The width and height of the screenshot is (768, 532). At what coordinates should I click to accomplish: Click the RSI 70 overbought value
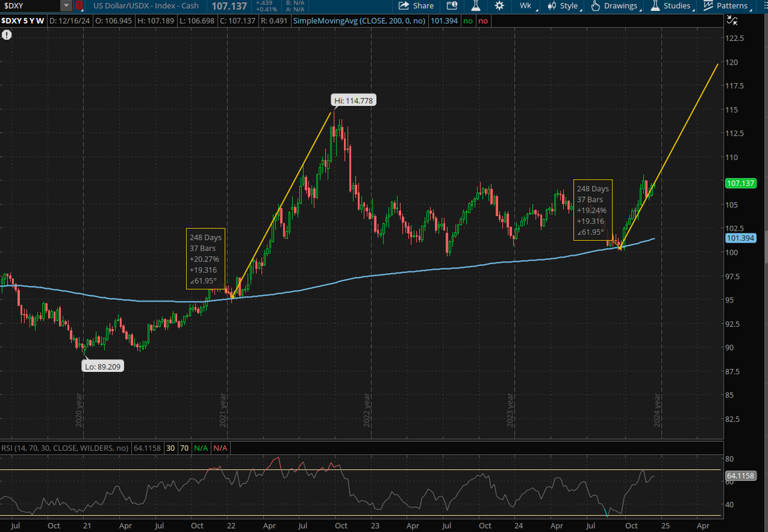click(184, 448)
